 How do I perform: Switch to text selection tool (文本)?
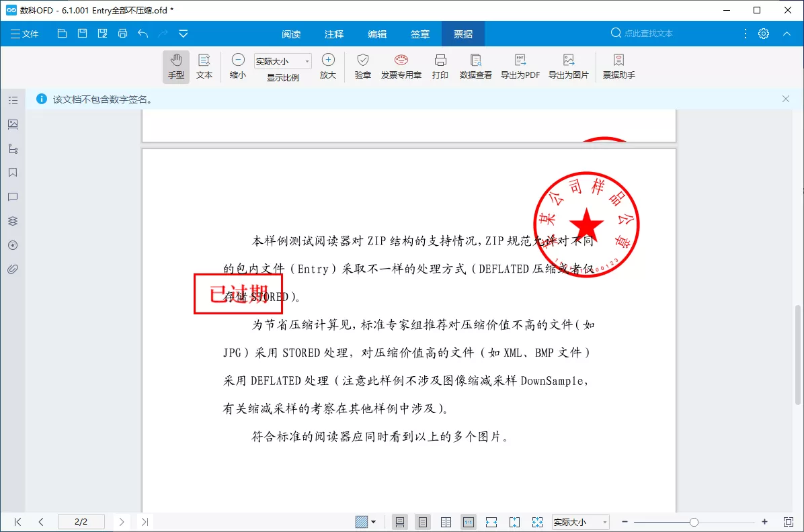click(204, 66)
